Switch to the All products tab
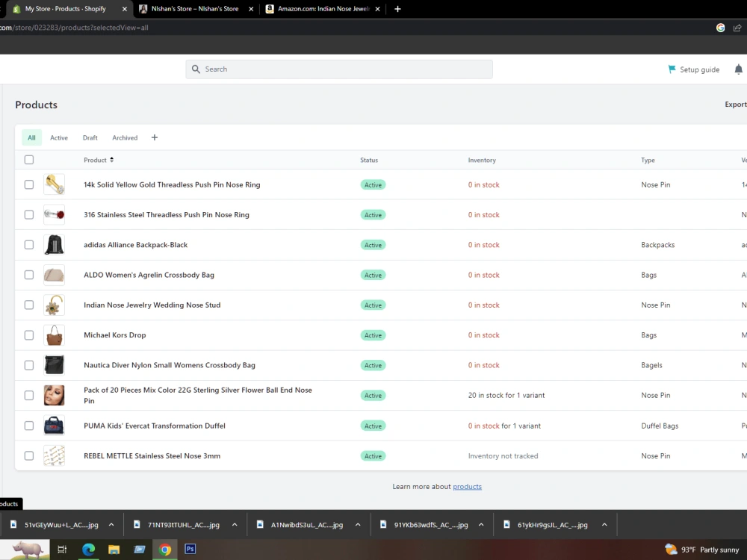The image size is (747, 560). click(x=31, y=137)
